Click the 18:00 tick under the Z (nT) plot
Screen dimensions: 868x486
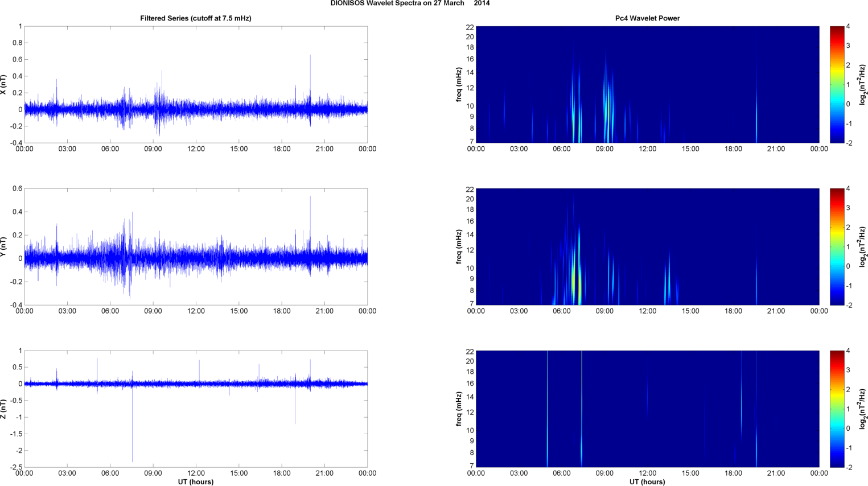point(282,473)
